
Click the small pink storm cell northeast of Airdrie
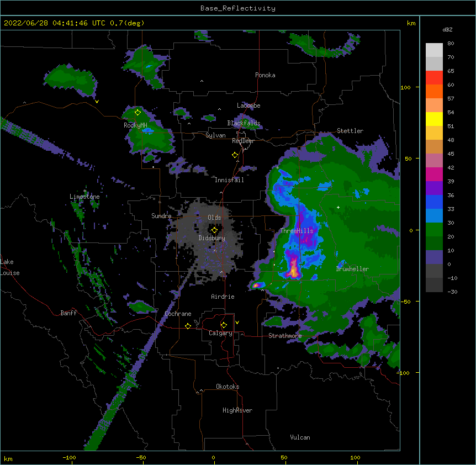pyautogui.click(x=256, y=285)
